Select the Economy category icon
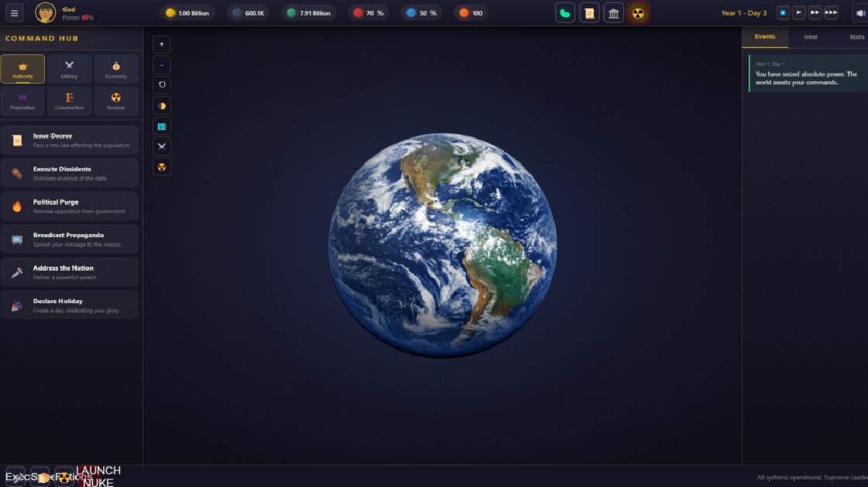 tap(115, 68)
